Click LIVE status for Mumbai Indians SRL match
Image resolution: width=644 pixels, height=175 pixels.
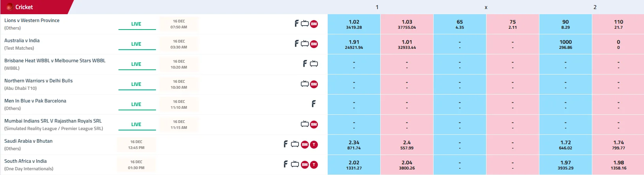136,125
